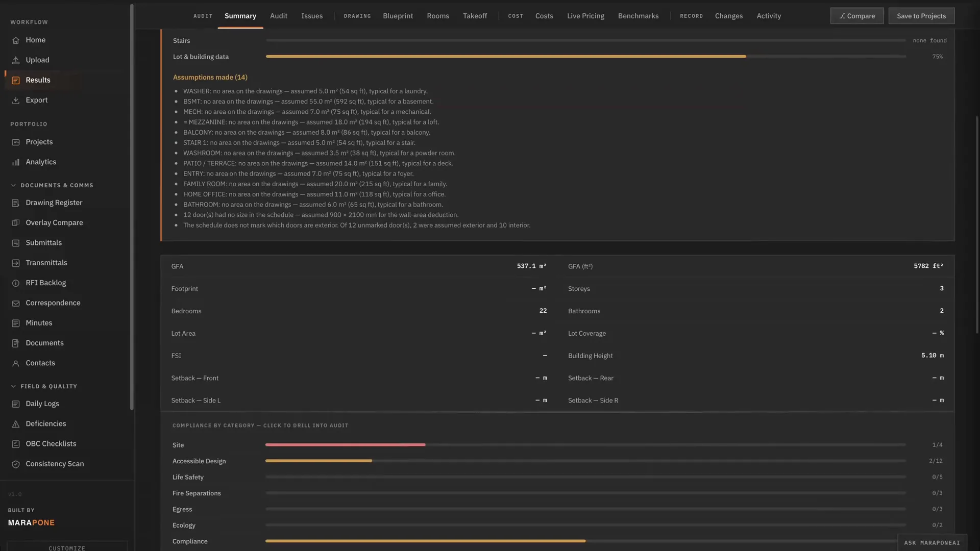Click the Projects icon
This screenshot has width=980, height=551.
[16, 142]
